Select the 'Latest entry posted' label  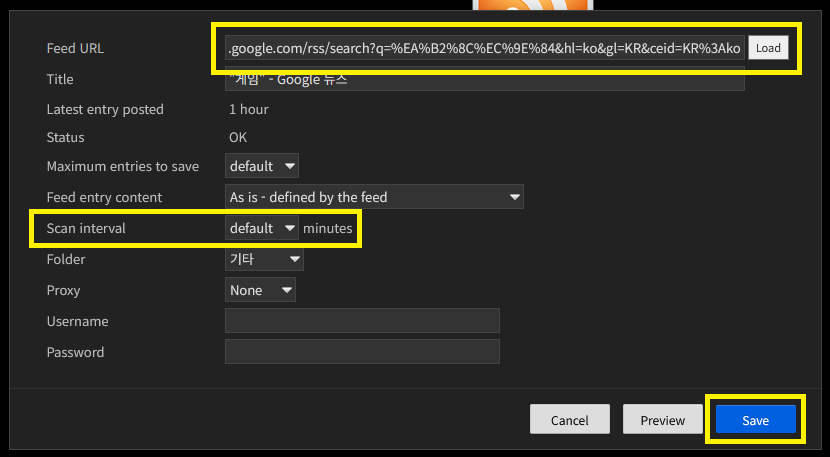pos(105,110)
